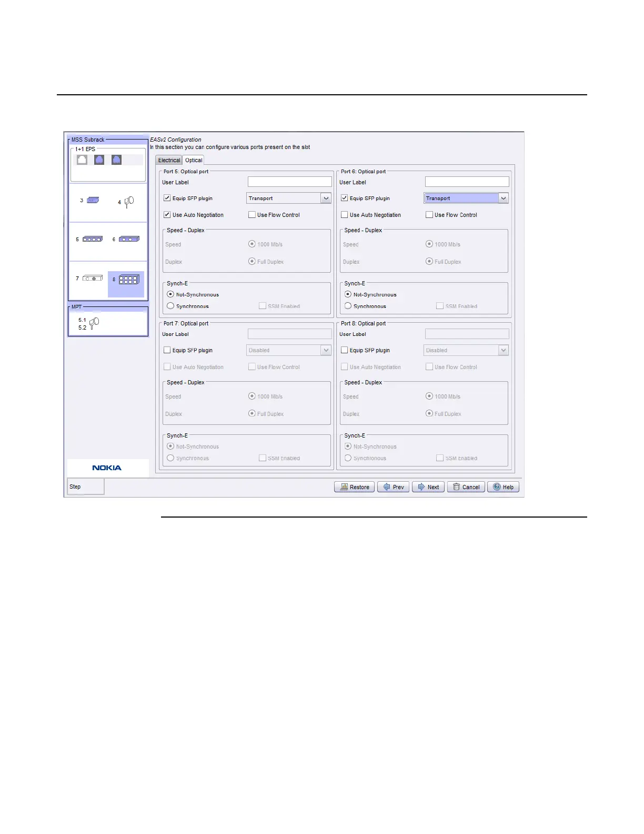Image resolution: width=644 pixels, height=834 pixels.
Task: Toggle Port 6 Equip SFP plugin checkbox
Action: (344, 198)
